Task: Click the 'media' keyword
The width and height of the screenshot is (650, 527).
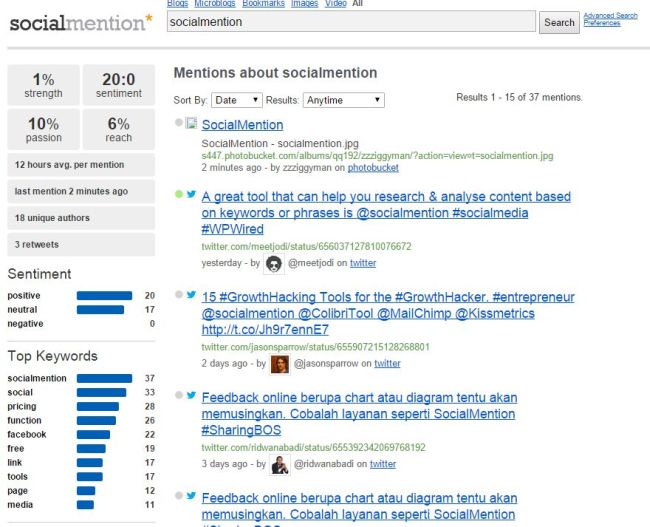Action: tap(20, 505)
